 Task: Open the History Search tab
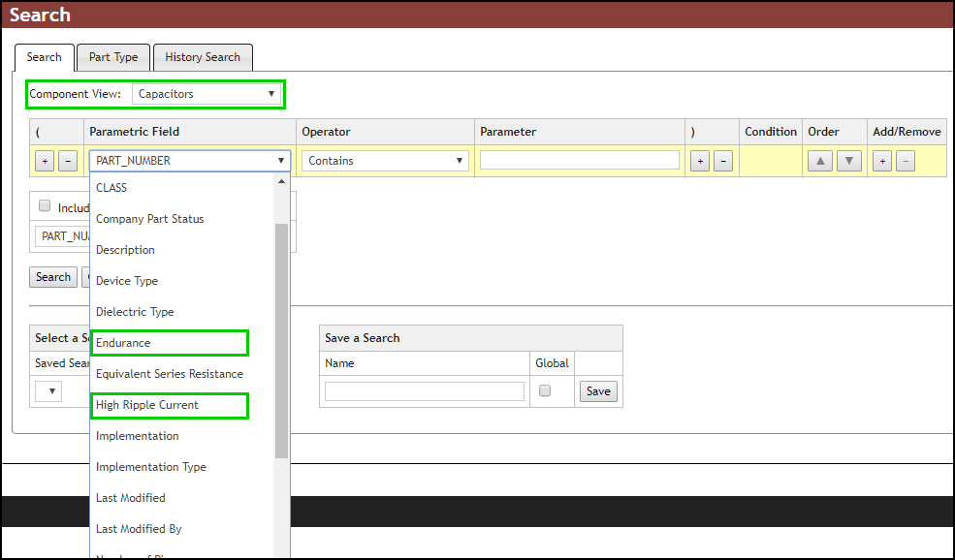point(203,57)
